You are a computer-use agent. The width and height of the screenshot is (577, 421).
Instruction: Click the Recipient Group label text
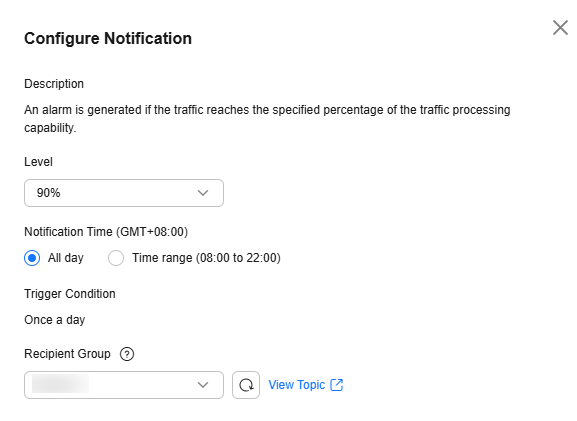[x=67, y=354]
